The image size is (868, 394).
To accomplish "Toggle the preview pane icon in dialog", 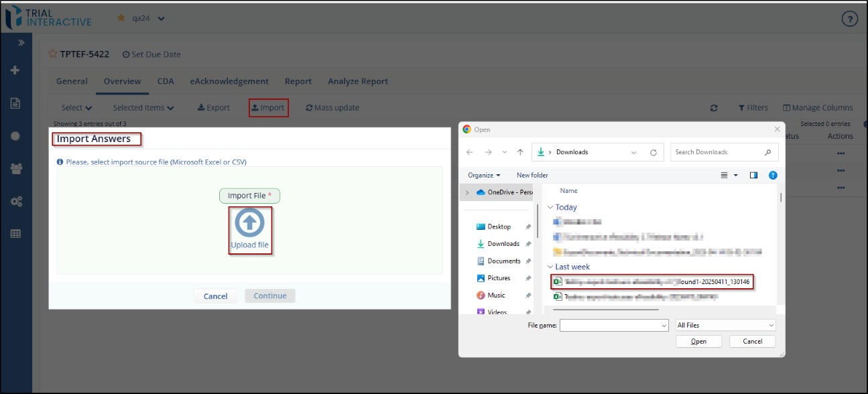I will point(753,175).
